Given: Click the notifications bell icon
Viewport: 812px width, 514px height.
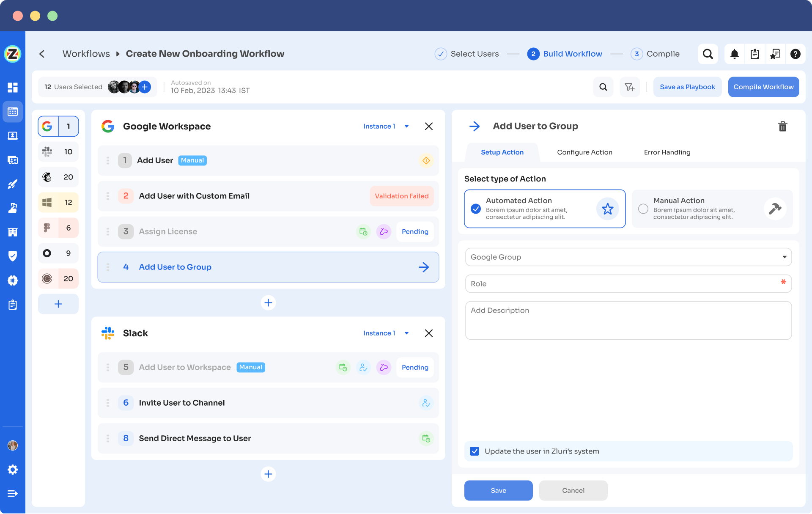Looking at the screenshot, I should (x=735, y=53).
